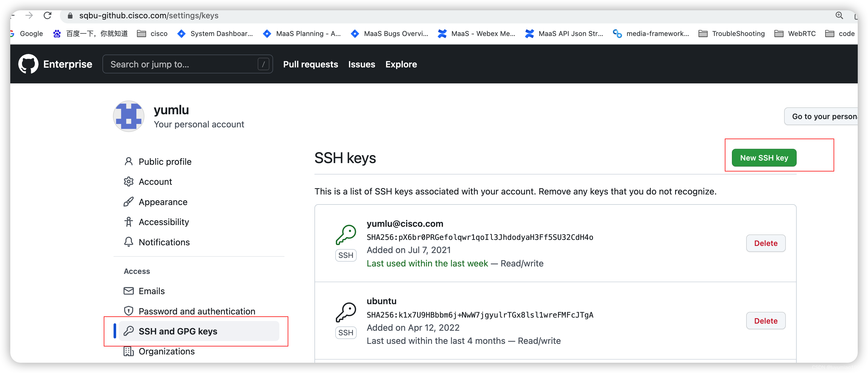Click SHA256 fingerprint of ubuntu key

(x=480, y=315)
